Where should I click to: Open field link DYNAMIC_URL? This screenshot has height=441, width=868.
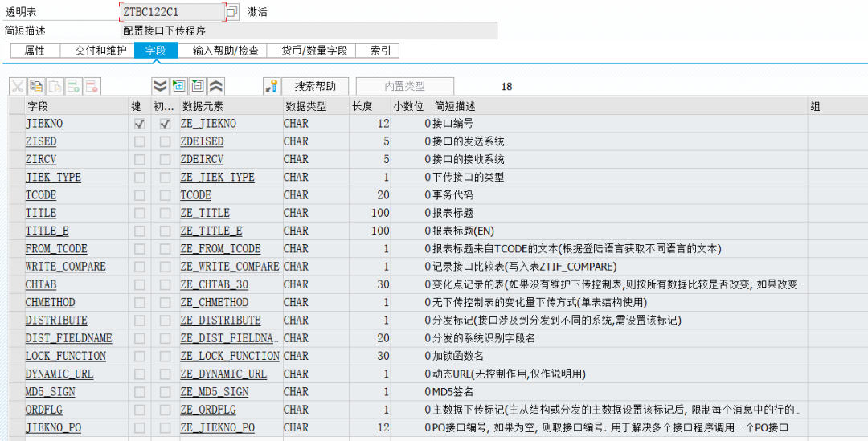(59, 374)
